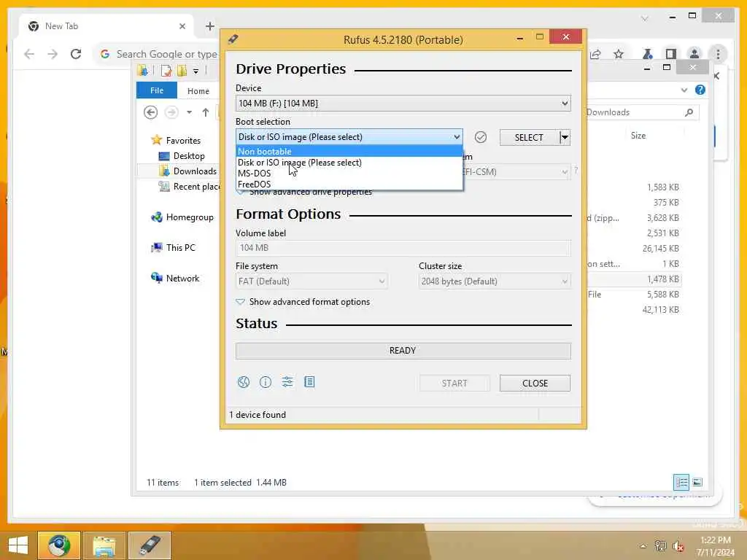Viewport: 747px width, 560px height.
Task: Open the File system dropdown
Action: (311, 281)
